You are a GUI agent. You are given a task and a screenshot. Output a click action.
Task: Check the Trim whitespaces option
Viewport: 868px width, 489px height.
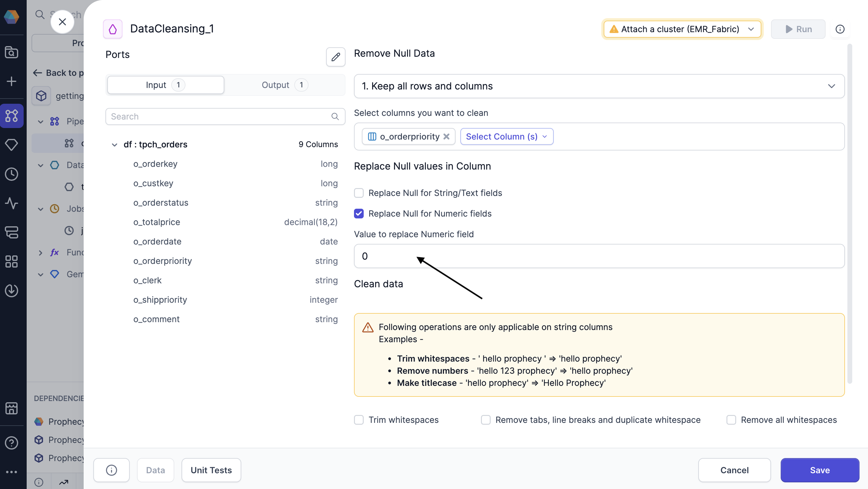(359, 420)
